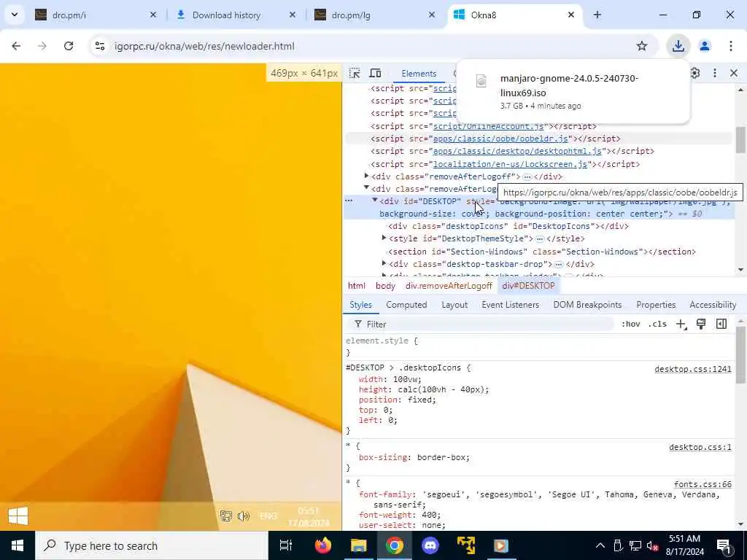Viewport: 747px width, 560px height.
Task: Open DevTools settings gear
Action: [695, 74]
